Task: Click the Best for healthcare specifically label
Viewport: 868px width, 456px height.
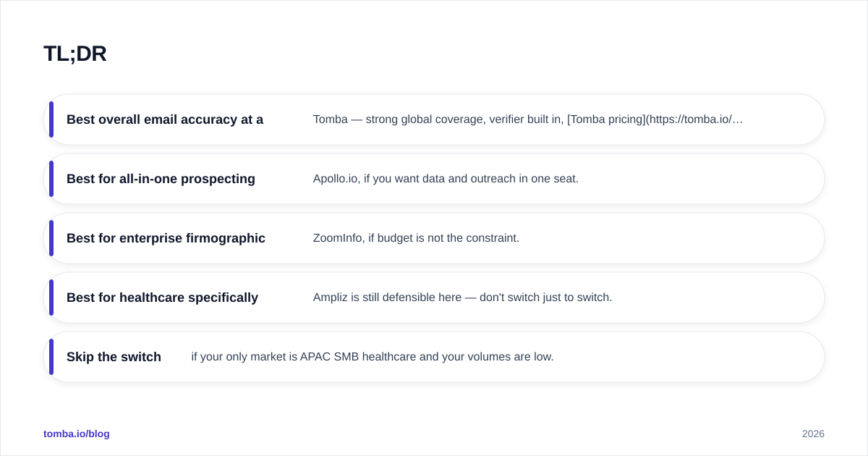Action: click(162, 297)
